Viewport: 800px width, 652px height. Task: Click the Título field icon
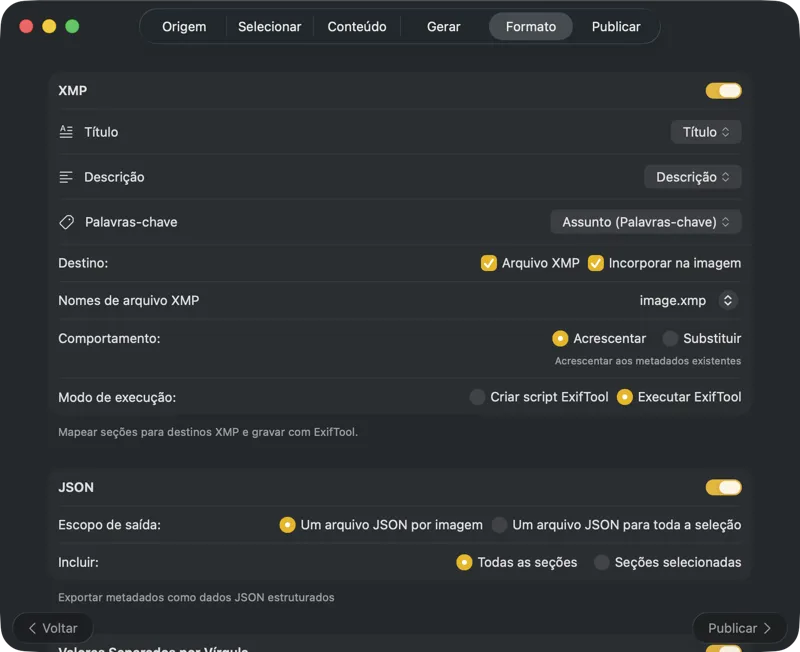pyautogui.click(x=67, y=131)
